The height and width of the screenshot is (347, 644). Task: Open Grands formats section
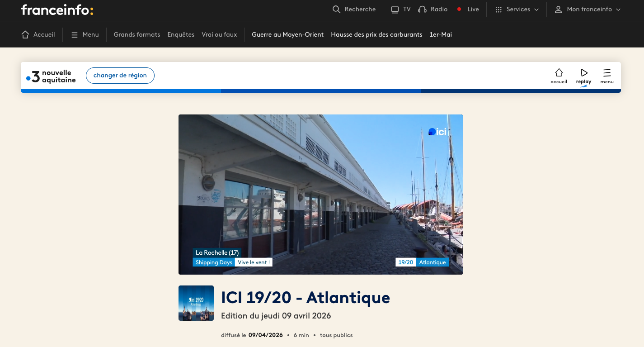click(x=137, y=35)
